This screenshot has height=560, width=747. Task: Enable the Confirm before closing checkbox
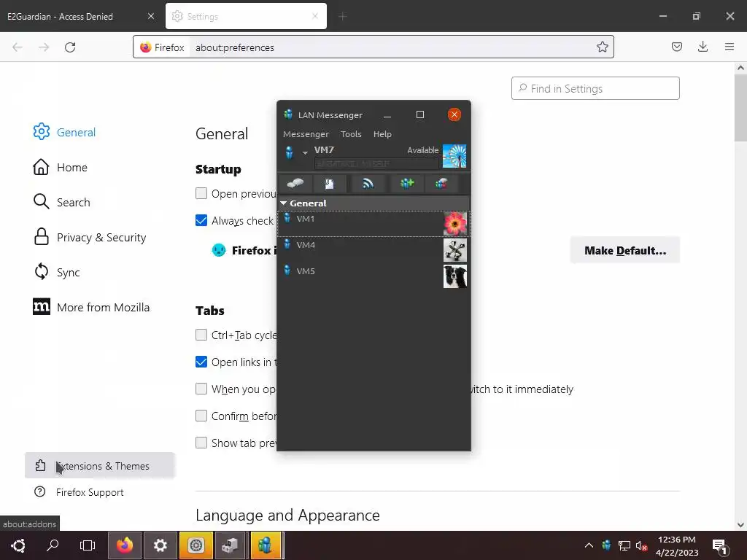[x=201, y=416]
